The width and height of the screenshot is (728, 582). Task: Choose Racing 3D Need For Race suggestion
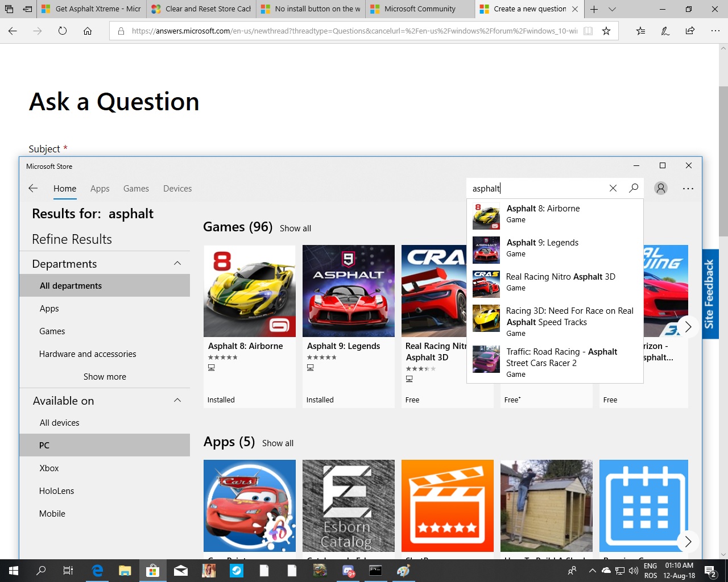tap(555, 322)
